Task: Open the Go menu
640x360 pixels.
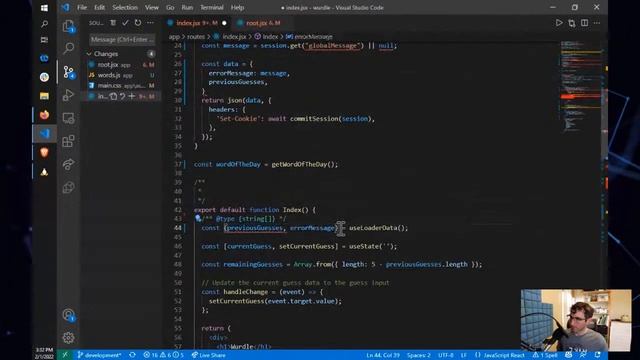Action: 170,7
